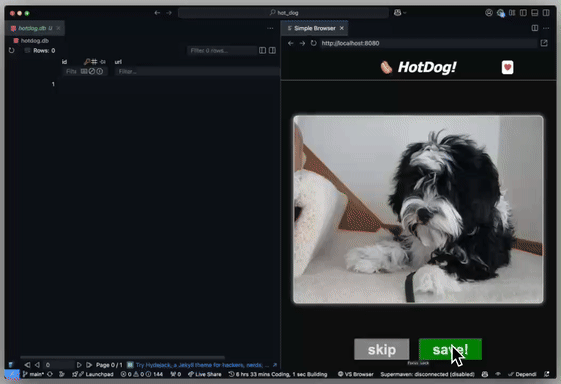Click the page number input field
Viewport: 561px width, 384px height.
(x=58, y=365)
